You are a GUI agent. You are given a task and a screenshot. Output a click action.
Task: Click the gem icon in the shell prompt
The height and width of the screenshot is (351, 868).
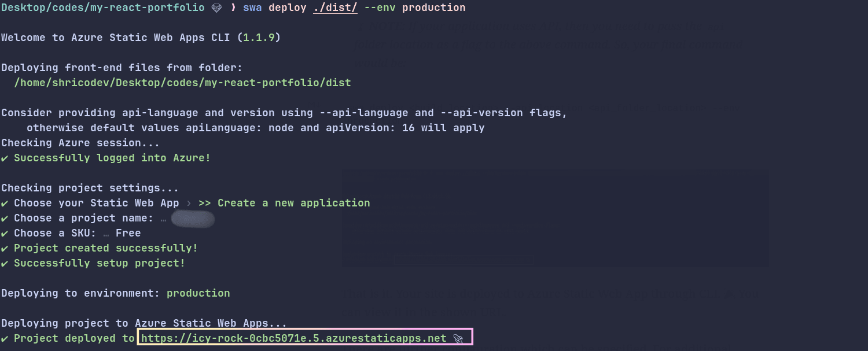216,8
